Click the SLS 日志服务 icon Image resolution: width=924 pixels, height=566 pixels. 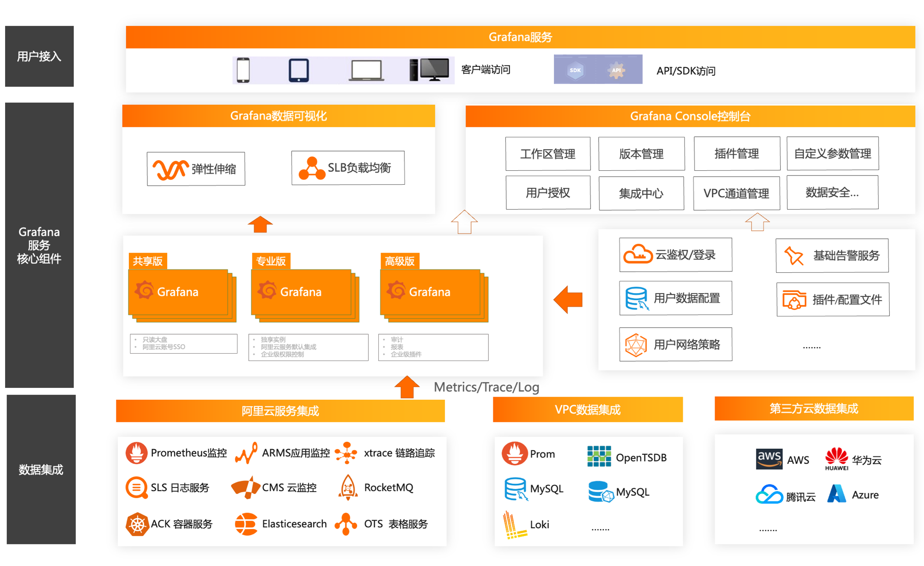point(136,488)
